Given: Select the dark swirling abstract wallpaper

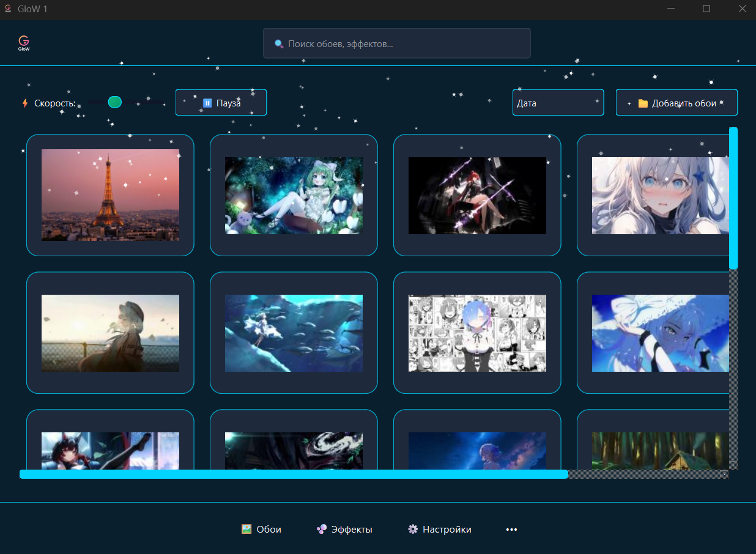Looking at the screenshot, I should coord(294,440).
